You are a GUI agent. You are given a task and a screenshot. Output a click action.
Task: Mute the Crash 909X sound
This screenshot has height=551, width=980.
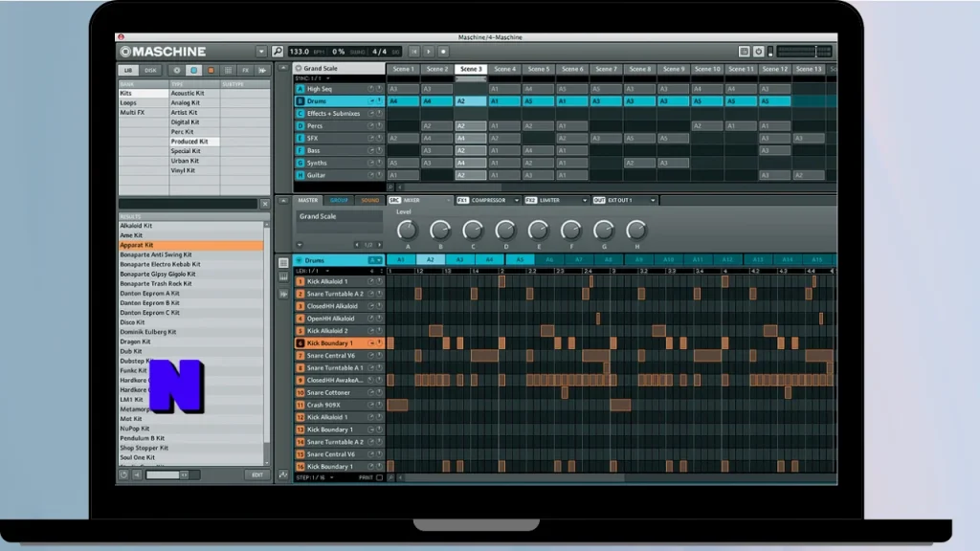pyautogui.click(x=379, y=405)
